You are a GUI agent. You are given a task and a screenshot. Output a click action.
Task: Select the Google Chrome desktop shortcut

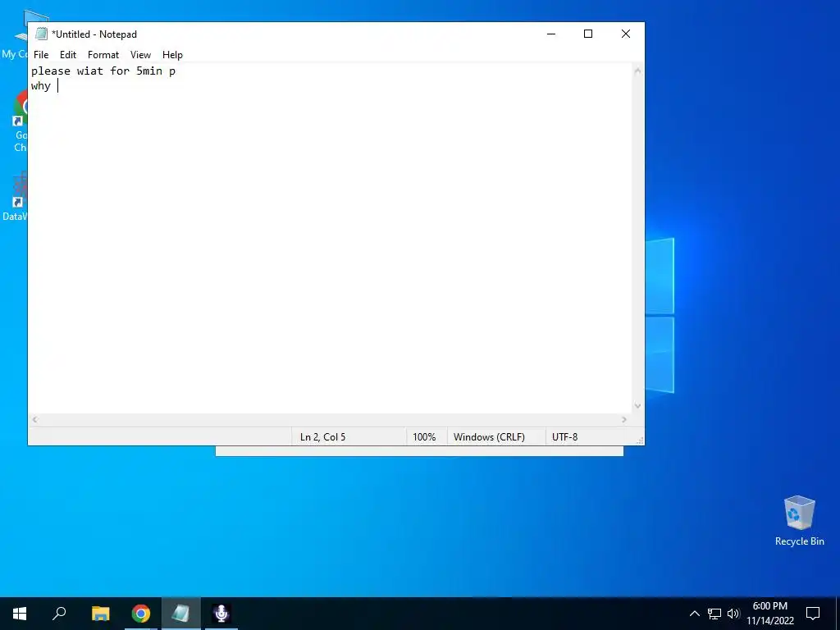[21, 122]
